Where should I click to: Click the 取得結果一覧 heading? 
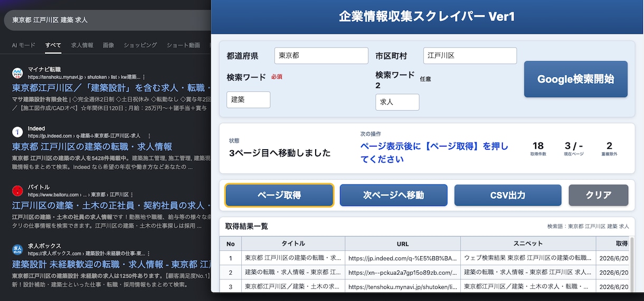(247, 226)
